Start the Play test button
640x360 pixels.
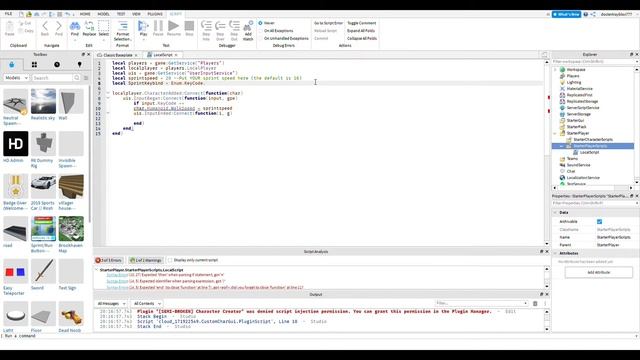[143, 26]
